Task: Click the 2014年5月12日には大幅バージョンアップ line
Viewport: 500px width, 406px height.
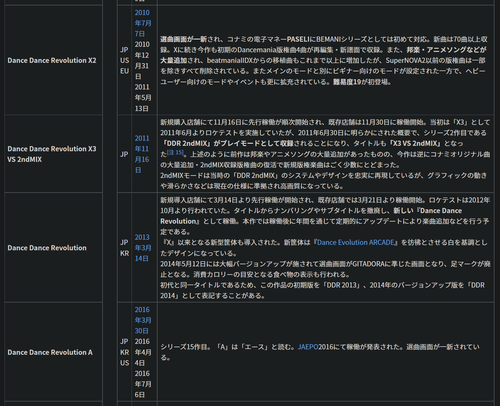Action: [325, 264]
